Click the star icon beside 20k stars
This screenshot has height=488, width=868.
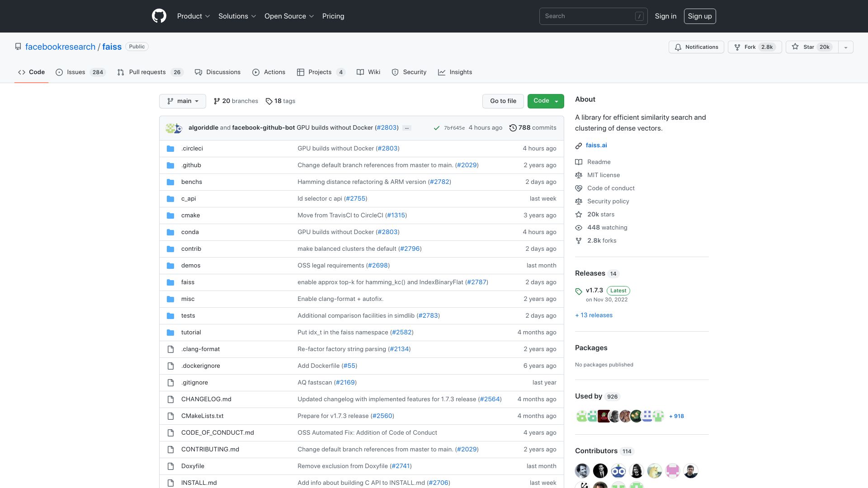click(x=579, y=215)
